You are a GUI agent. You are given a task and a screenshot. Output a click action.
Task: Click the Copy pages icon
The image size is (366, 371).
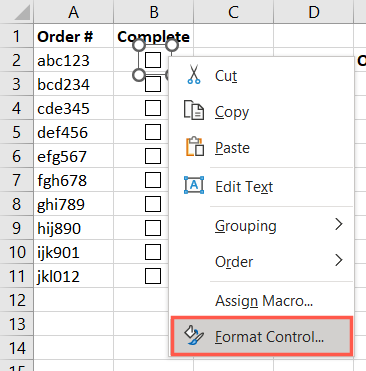194,110
